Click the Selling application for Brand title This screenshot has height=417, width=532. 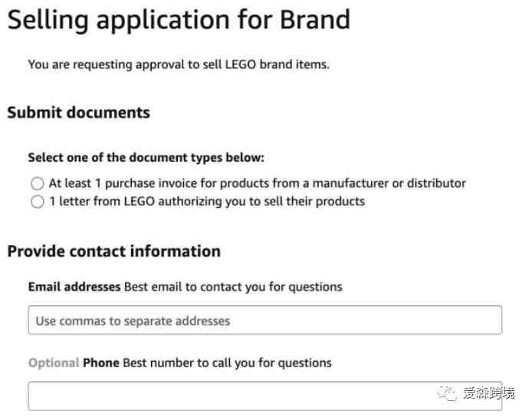pos(179,20)
